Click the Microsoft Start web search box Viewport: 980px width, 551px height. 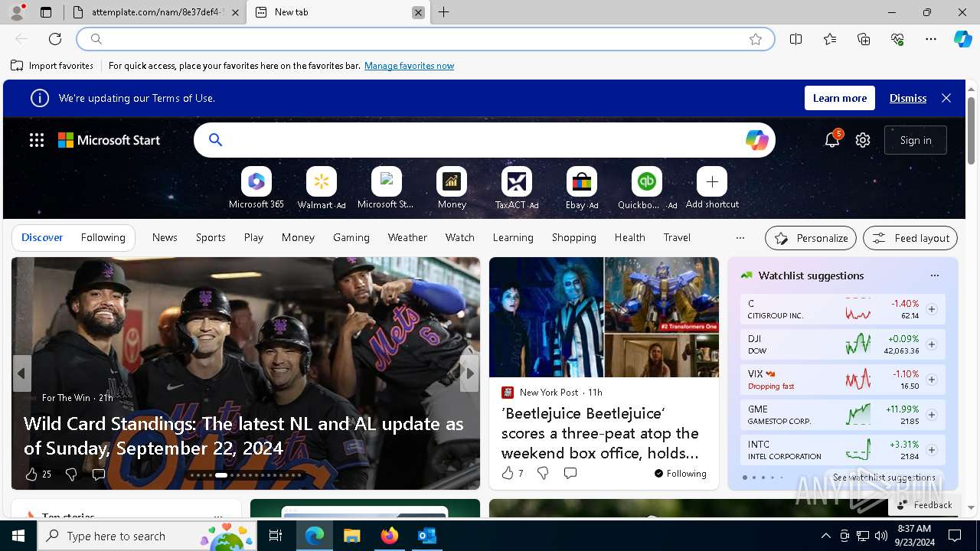485,140
